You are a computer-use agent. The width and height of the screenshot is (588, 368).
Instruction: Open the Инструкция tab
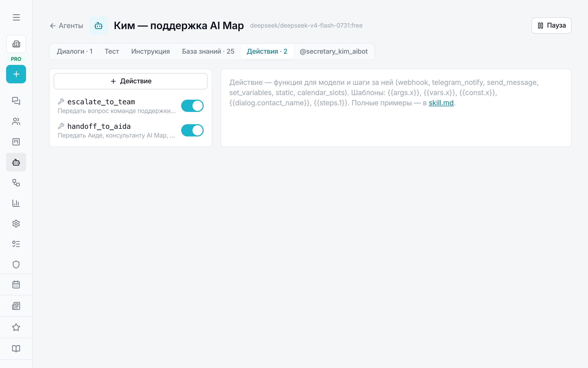(x=151, y=51)
